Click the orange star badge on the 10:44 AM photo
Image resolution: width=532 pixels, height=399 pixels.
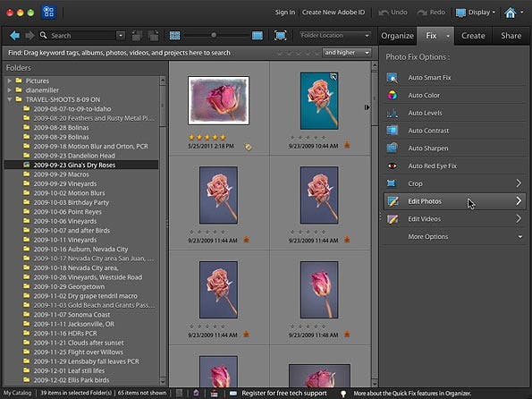[x=347, y=145]
